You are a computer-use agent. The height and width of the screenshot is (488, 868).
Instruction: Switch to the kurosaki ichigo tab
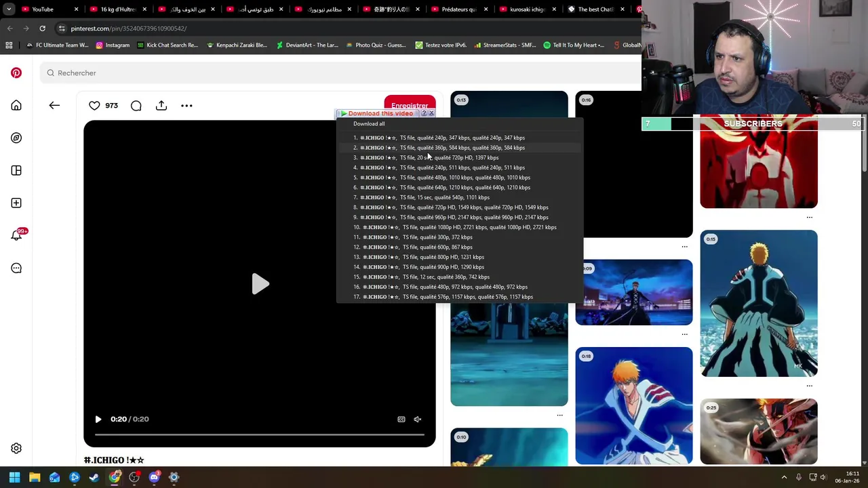(x=526, y=9)
